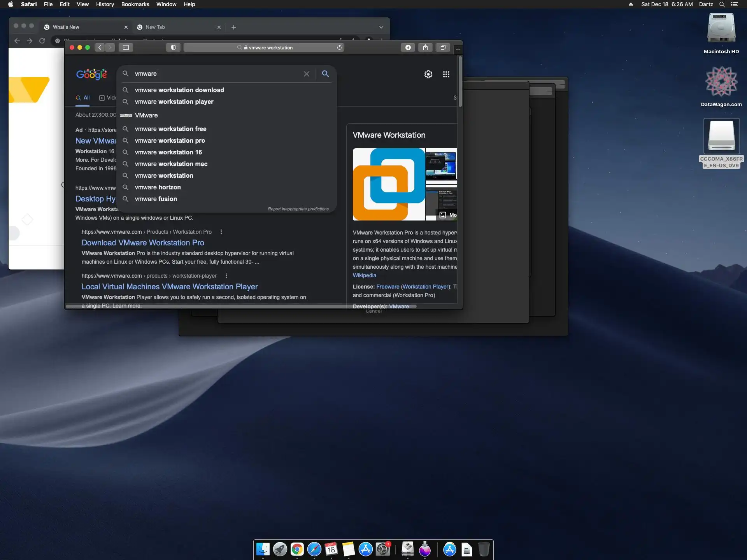The image size is (747, 560).
Task: Click the Safari sidebar toggle icon
Action: click(126, 47)
